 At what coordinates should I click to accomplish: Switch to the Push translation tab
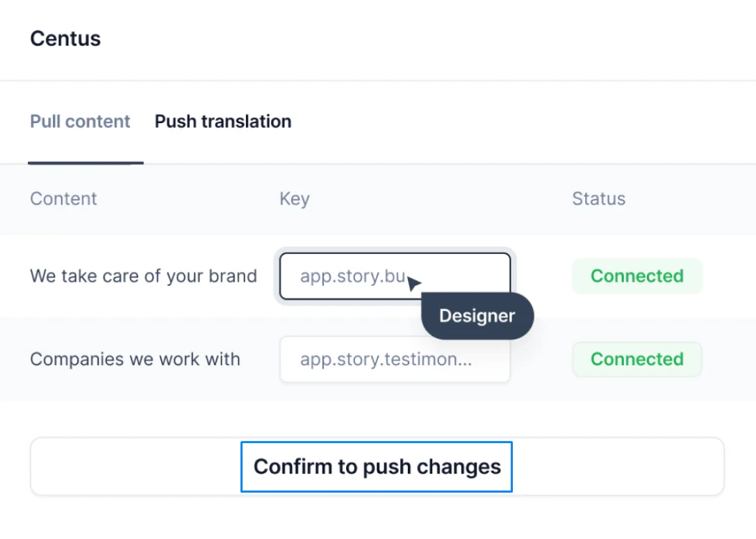point(222,121)
